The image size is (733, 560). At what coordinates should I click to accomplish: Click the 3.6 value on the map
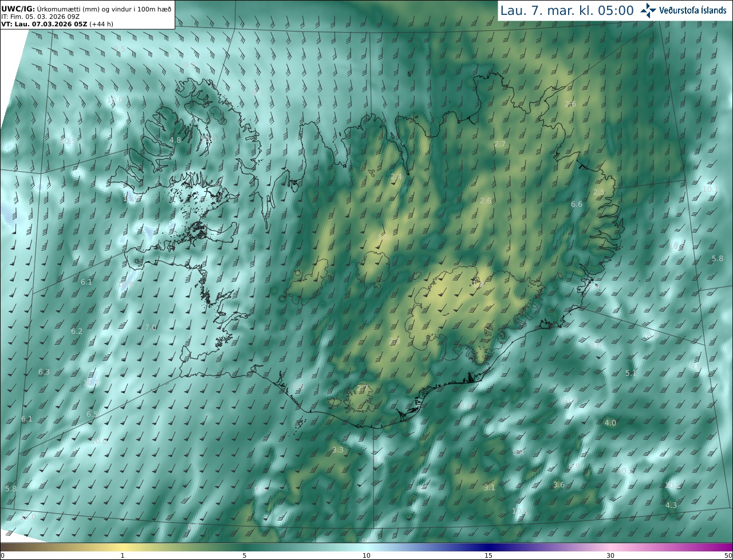(x=559, y=485)
